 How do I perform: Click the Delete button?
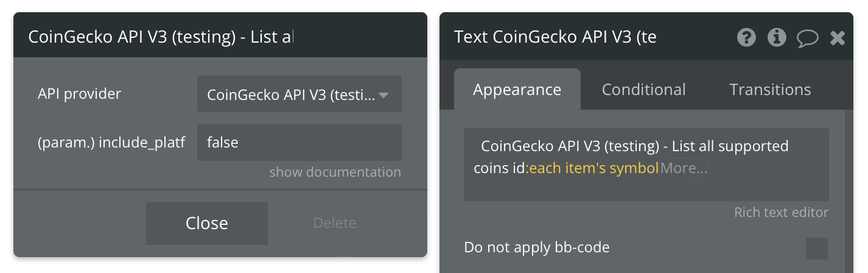click(335, 223)
